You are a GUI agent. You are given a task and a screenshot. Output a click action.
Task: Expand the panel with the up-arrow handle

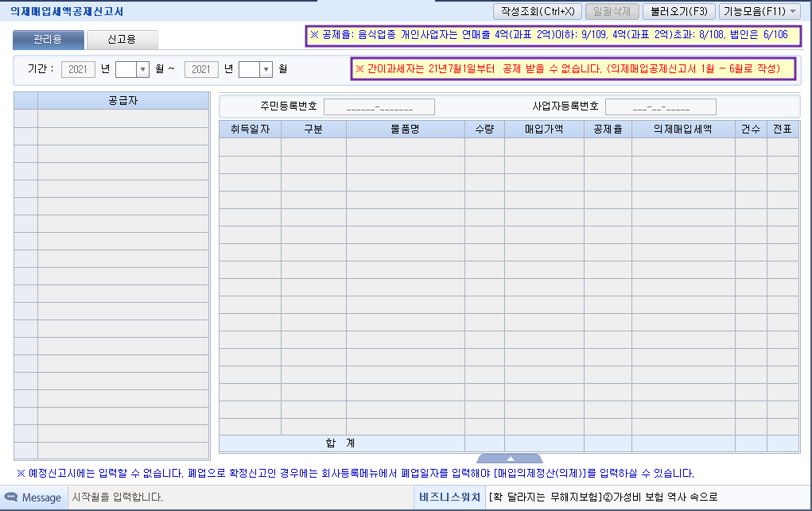pos(510,459)
